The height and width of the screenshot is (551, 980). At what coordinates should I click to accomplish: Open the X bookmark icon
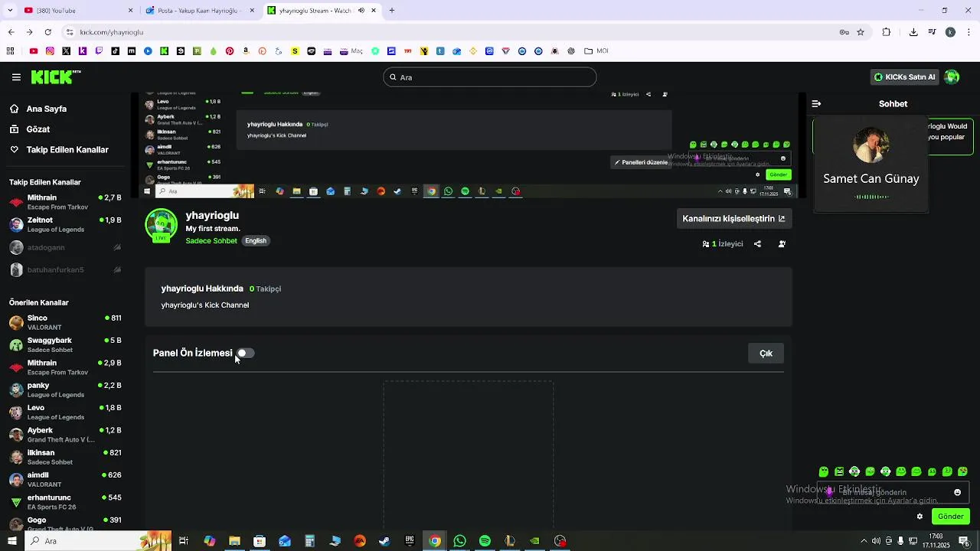point(67,51)
